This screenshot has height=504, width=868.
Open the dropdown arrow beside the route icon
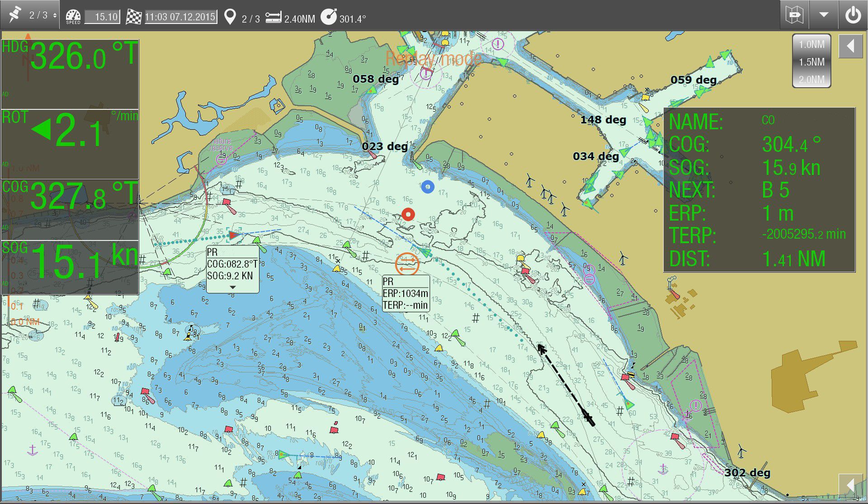pyautogui.click(x=824, y=14)
